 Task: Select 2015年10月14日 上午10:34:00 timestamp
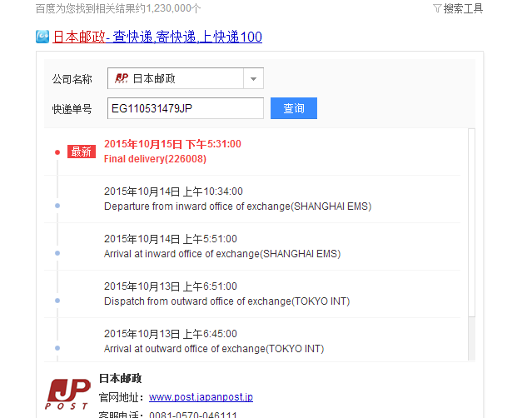point(173,192)
